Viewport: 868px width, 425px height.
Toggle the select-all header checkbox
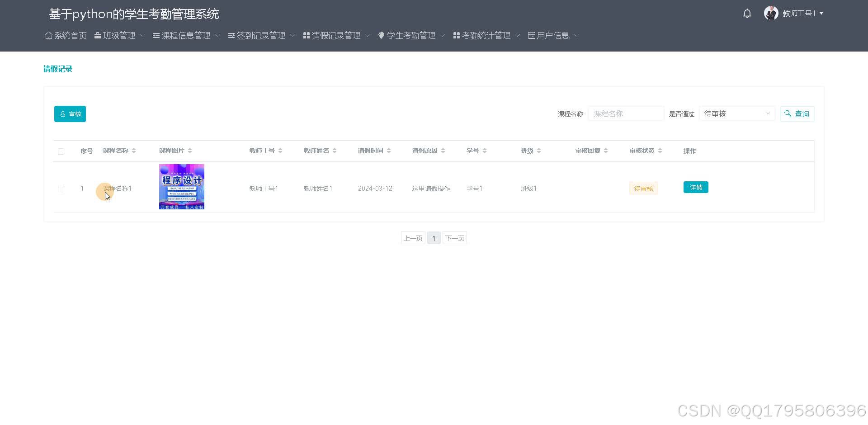(x=61, y=151)
